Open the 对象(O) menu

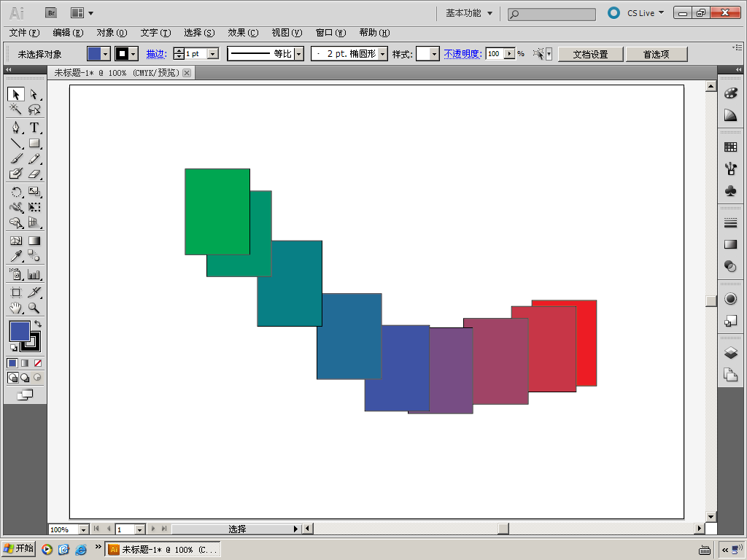coord(112,33)
